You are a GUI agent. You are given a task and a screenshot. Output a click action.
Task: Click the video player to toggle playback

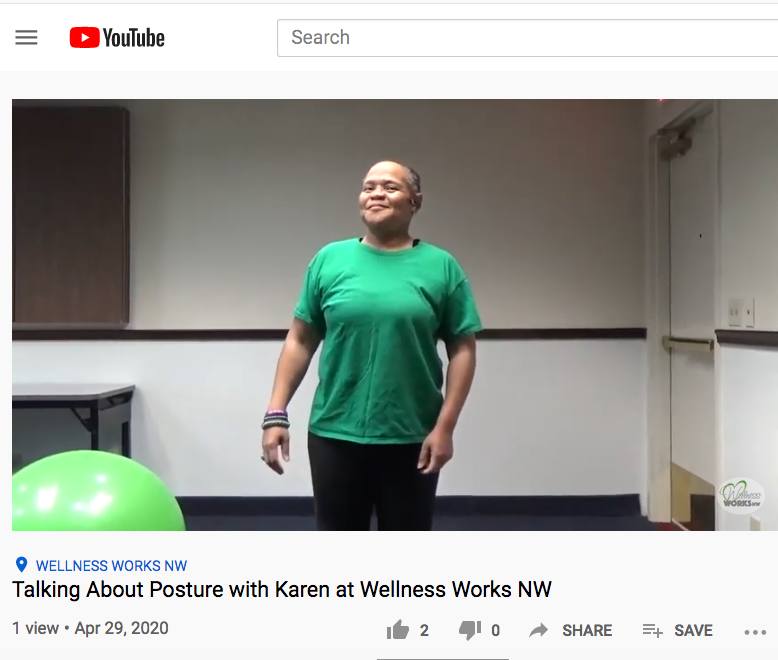(395, 315)
